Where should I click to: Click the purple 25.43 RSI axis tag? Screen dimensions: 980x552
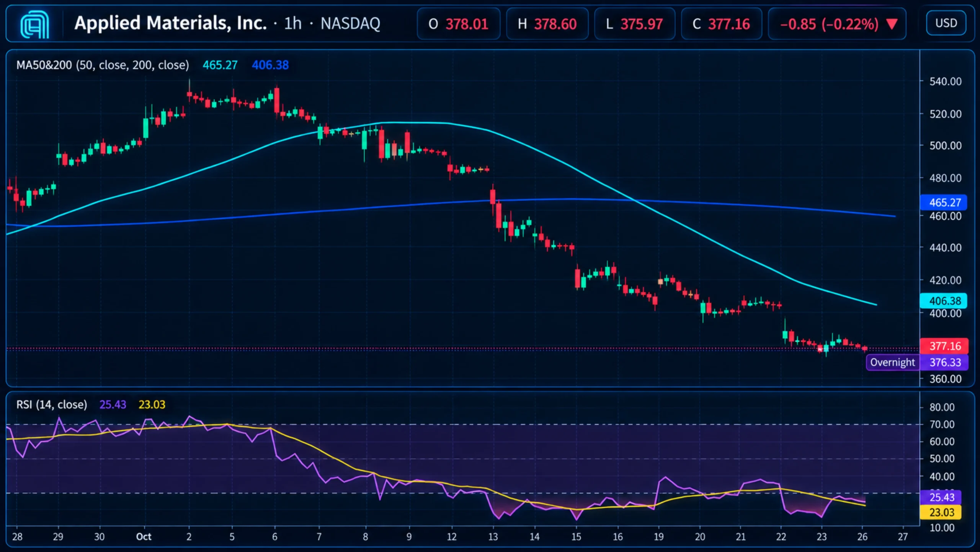tap(941, 497)
